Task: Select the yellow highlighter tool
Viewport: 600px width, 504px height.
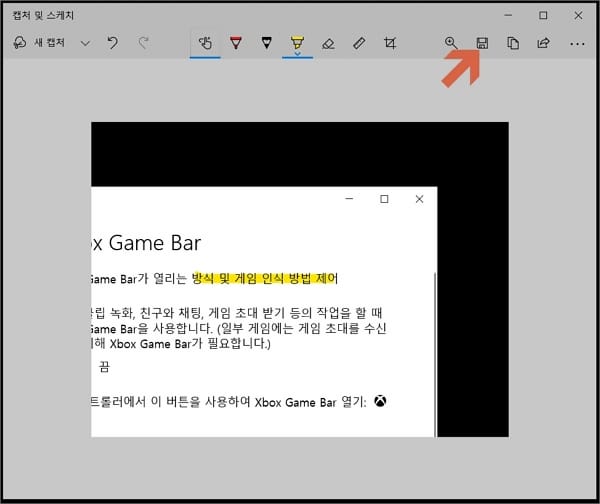Action: (297, 42)
